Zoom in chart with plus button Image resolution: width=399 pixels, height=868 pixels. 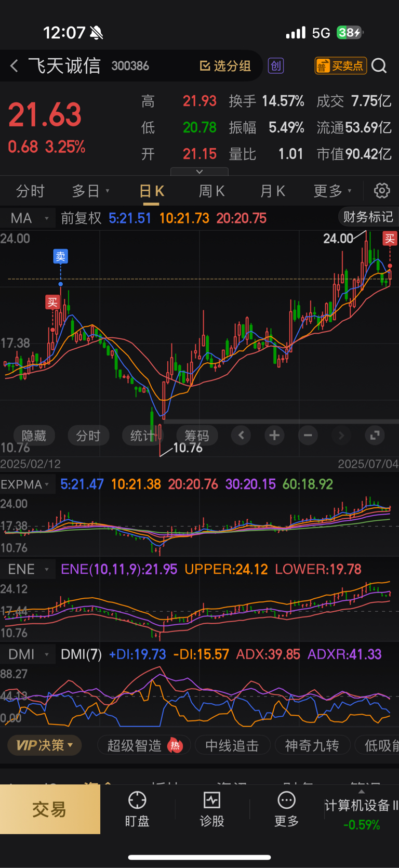pyautogui.click(x=274, y=435)
